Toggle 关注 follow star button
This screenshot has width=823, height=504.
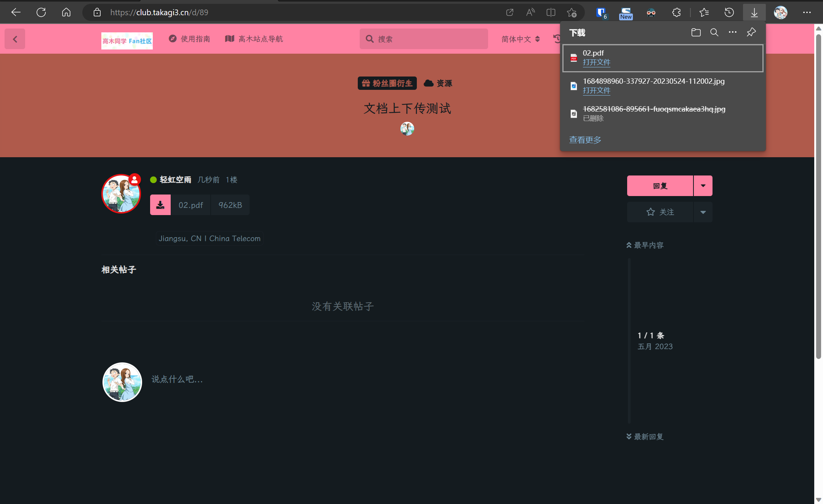660,212
